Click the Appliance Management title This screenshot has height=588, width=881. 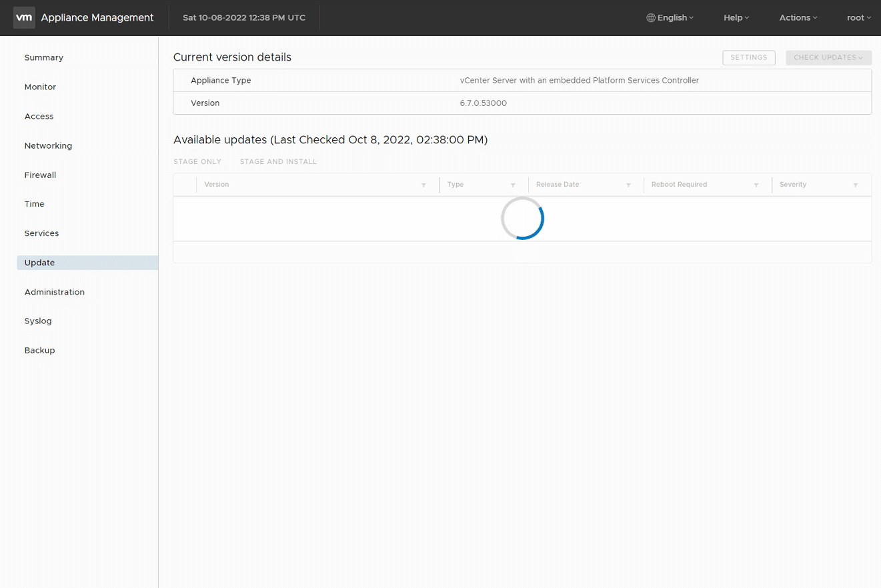(97, 18)
